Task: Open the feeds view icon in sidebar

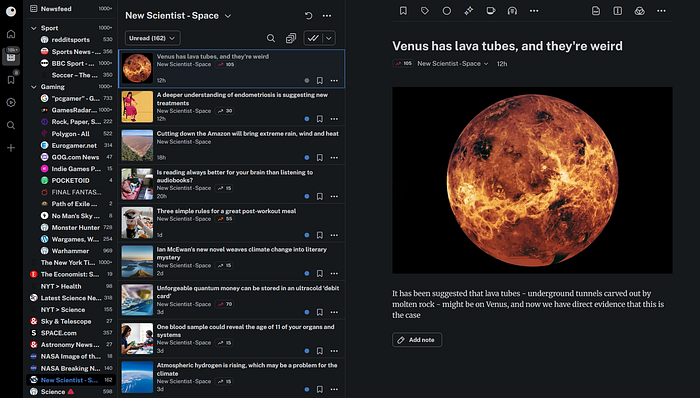Action: pyautogui.click(x=11, y=57)
